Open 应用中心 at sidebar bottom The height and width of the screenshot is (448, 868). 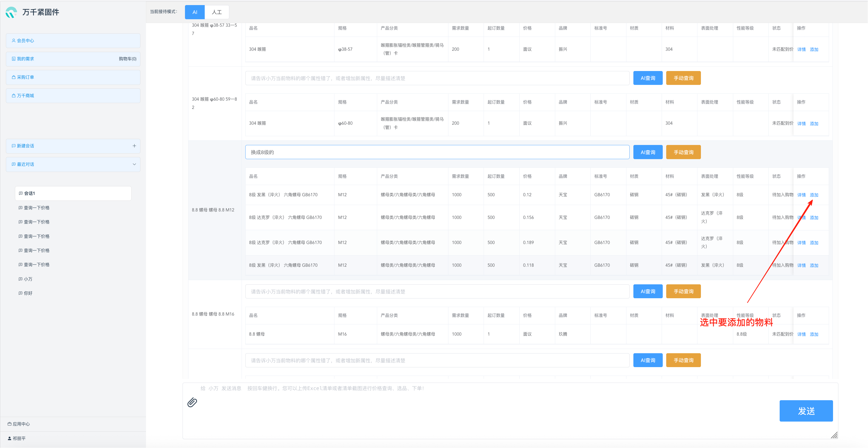21,424
